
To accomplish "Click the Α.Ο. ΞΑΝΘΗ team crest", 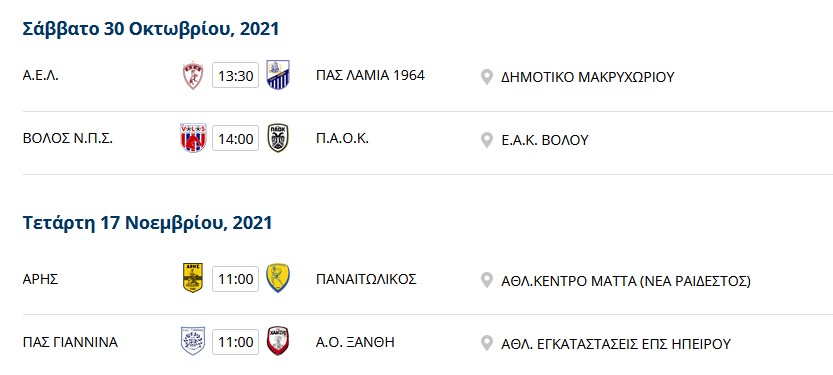I will coord(278,341).
